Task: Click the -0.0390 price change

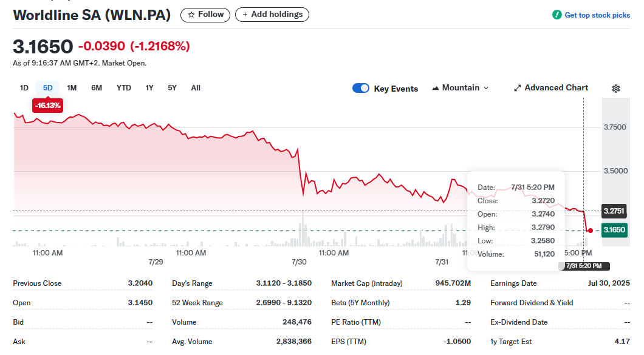Action: pyautogui.click(x=101, y=46)
